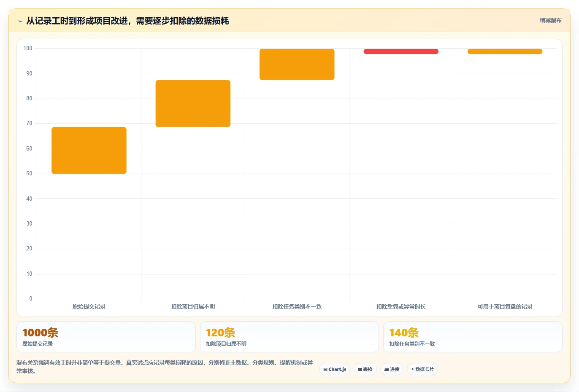
Task: Click the 原始提交记录 x-axis label
Action: pyautogui.click(x=89, y=306)
